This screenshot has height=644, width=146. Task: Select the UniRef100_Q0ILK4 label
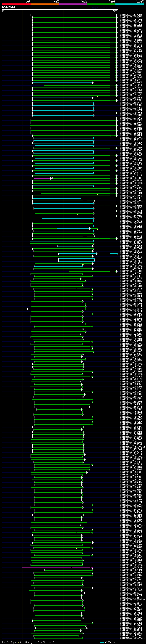tap(131, 193)
